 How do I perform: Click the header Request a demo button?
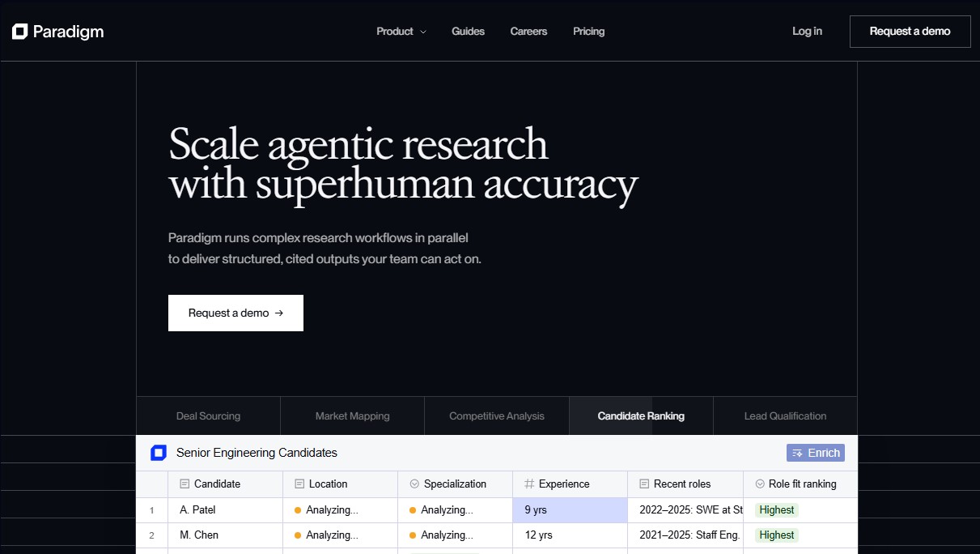pos(910,32)
